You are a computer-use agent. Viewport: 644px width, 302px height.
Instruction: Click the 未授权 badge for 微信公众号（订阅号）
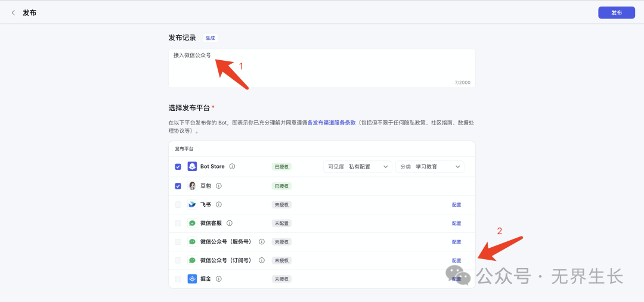(x=281, y=260)
